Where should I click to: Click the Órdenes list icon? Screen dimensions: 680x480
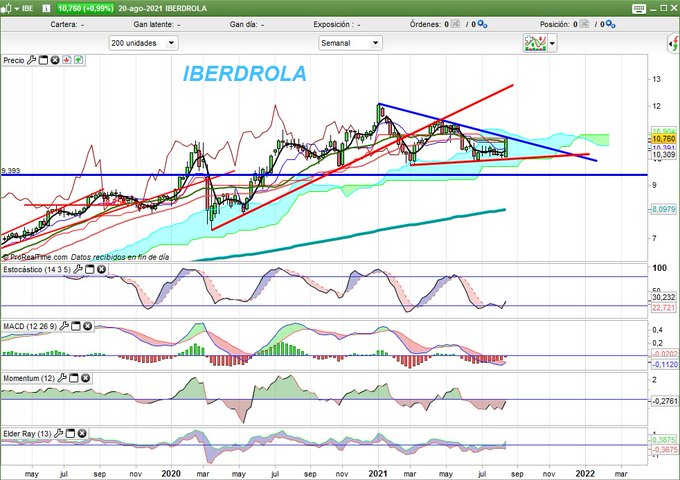(455, 24)
